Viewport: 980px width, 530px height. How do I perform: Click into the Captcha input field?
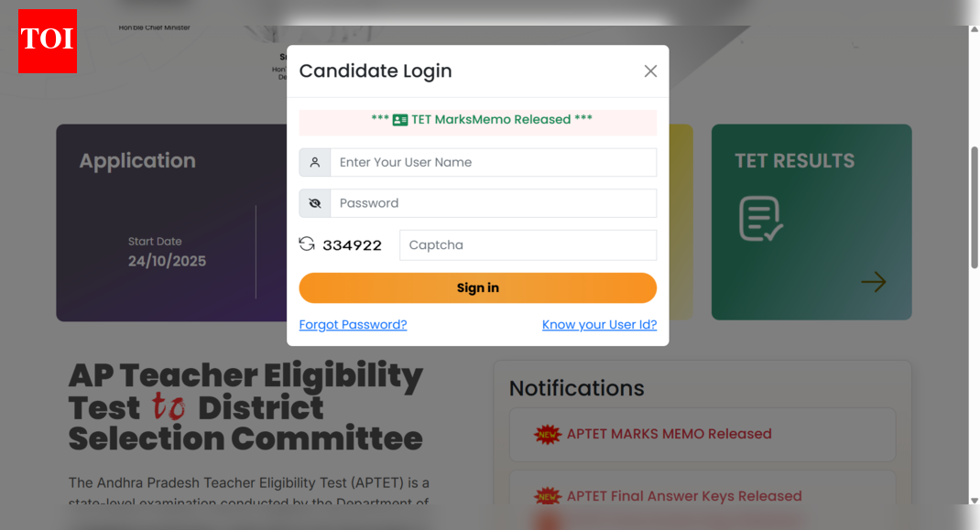pyautogui.click(x=528, y=244)
